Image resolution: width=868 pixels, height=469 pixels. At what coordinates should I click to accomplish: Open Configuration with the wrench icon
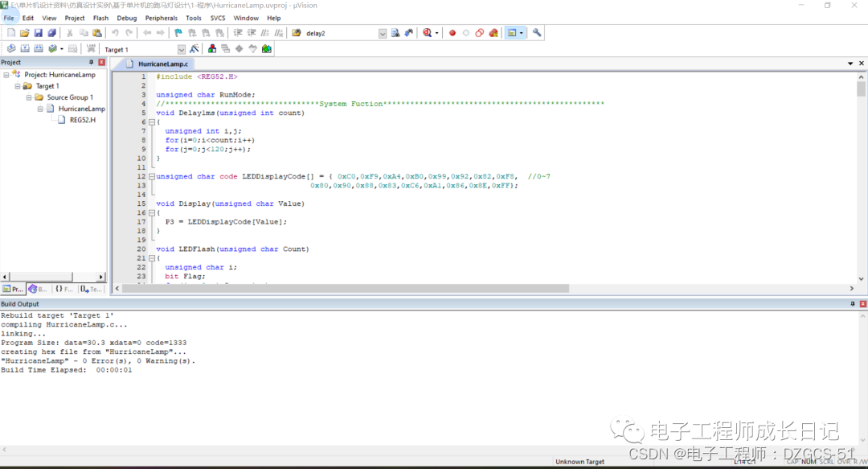[536, 33]
